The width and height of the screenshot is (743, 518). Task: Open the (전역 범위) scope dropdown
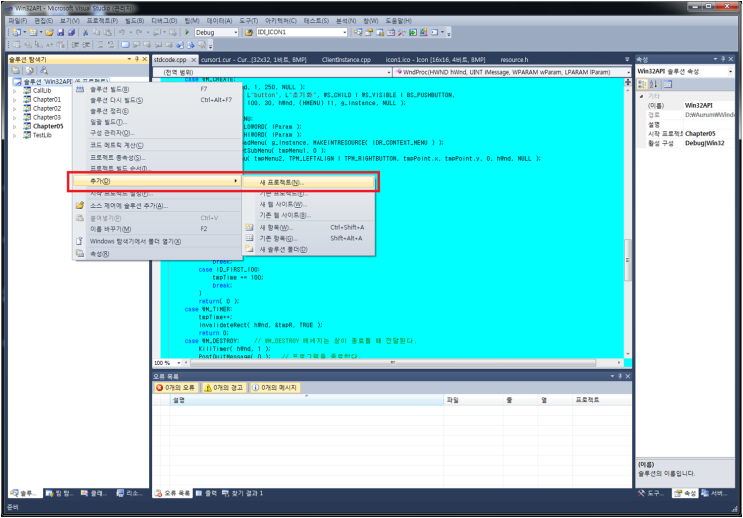(389, 72)
